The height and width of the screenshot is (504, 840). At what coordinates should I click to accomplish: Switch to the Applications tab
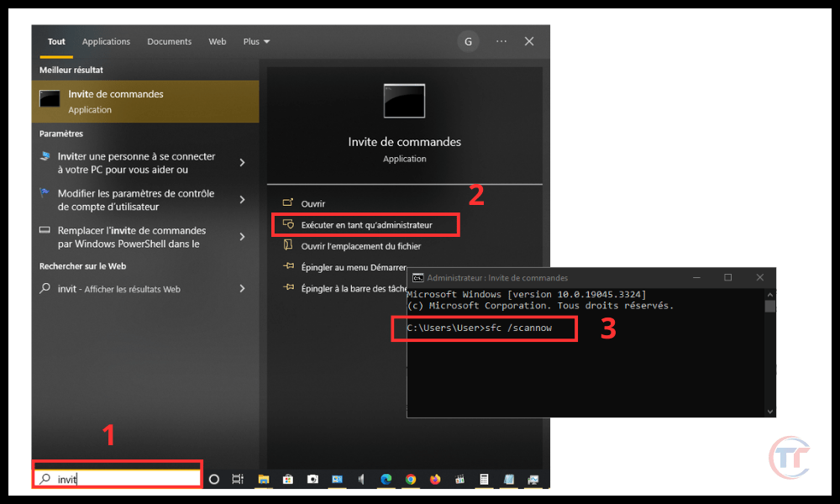pyautogui.click(x=106, y=42)
